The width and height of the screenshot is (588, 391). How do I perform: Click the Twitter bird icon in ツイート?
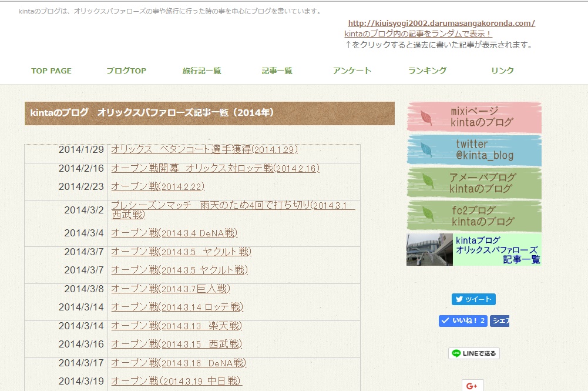[x=459, y=299]
